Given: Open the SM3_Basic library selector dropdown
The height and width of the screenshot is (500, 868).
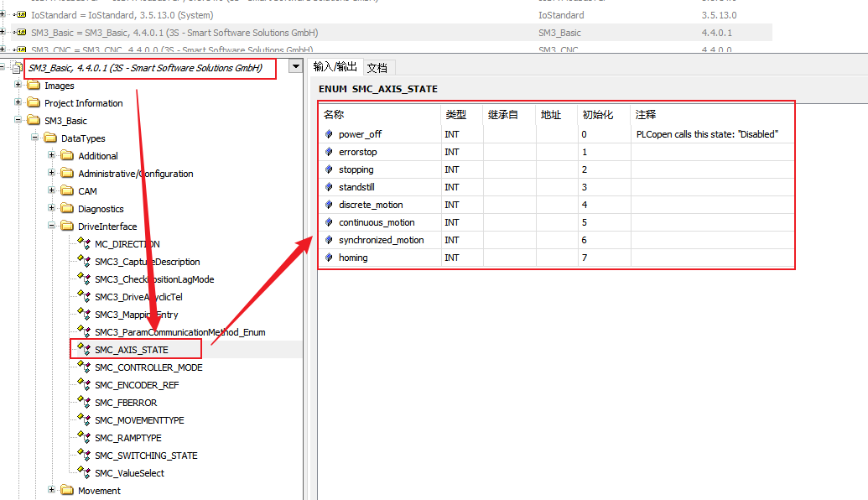Looking at the screenshot, I should pos(294,67).
